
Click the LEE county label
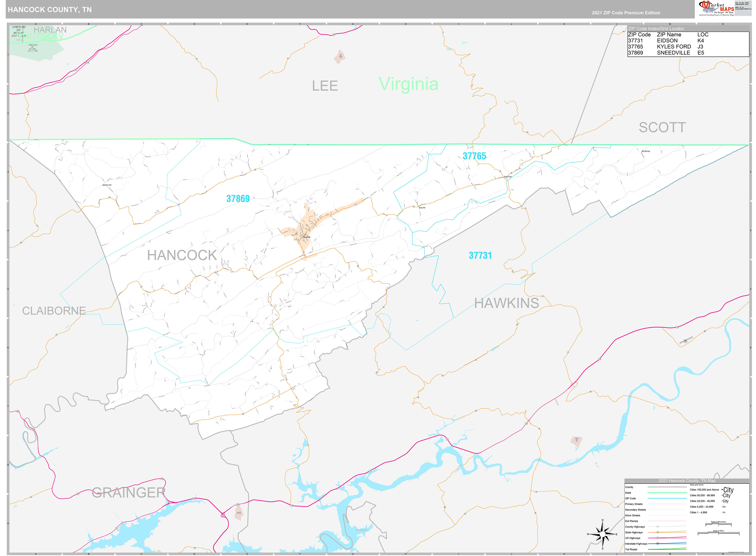[324, 86]
